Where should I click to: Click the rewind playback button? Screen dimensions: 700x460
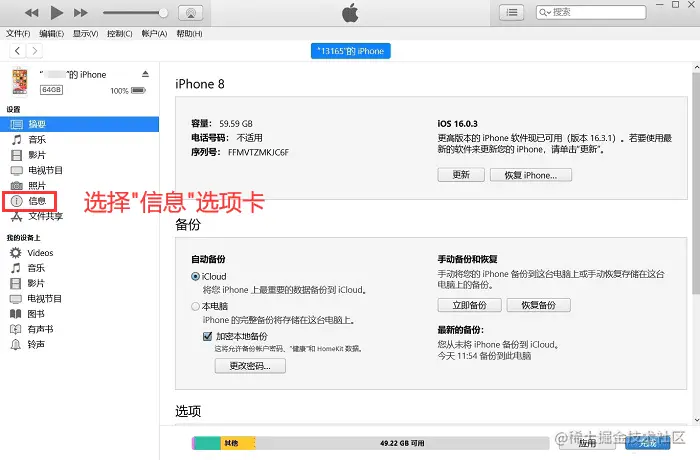[x=31, y=13]
